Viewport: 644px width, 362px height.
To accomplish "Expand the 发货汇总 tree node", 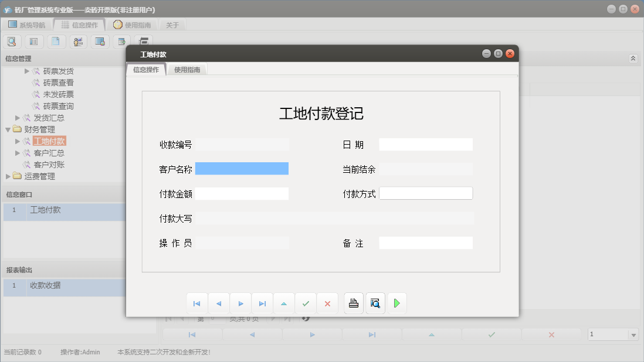I will pyautogui.click(x=17, y=117).
